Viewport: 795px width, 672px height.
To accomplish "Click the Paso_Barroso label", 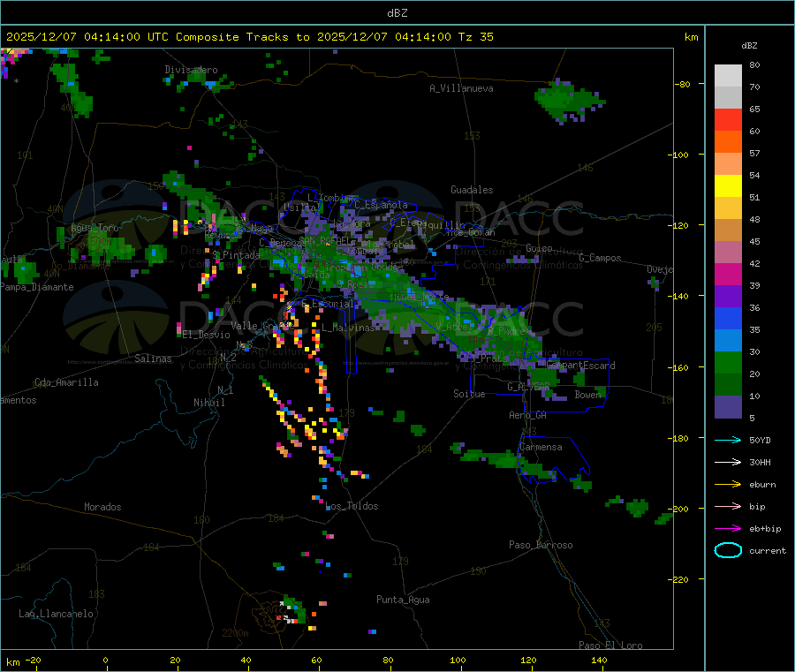I will (541, 546).
